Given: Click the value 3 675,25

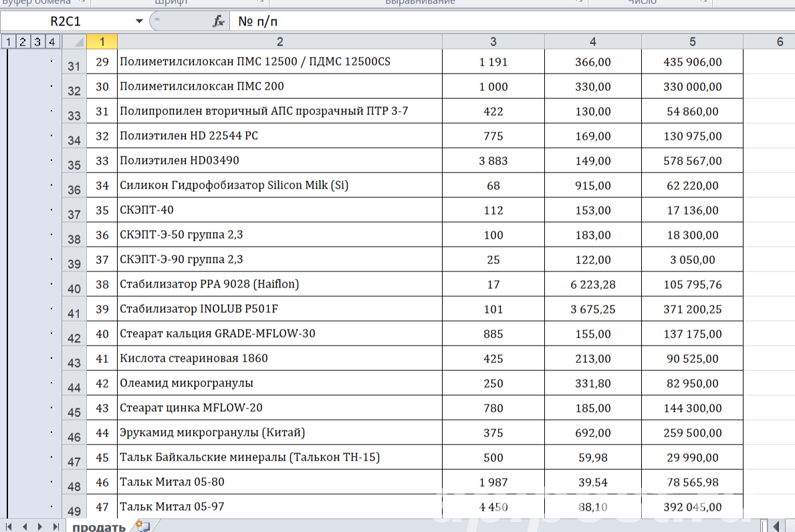Looking at the screenshot, I should [x=592, y=309].
